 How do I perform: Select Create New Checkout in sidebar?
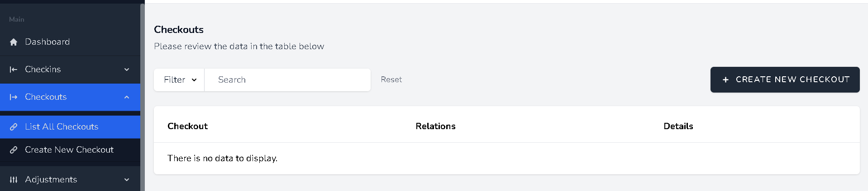69,150
